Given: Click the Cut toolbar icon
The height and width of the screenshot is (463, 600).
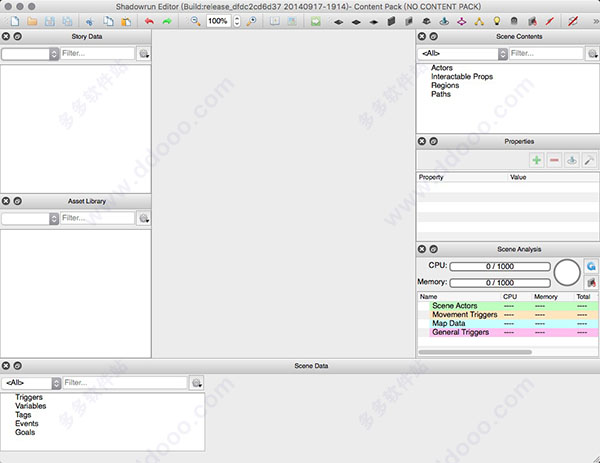Looking at the screenshot, I should 90,21.
